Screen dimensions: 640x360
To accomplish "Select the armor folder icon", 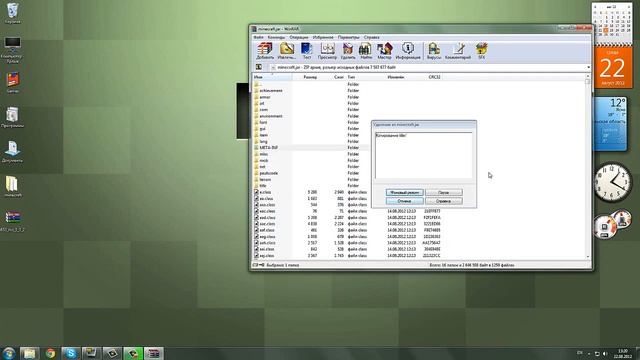I will coord(256,97).
